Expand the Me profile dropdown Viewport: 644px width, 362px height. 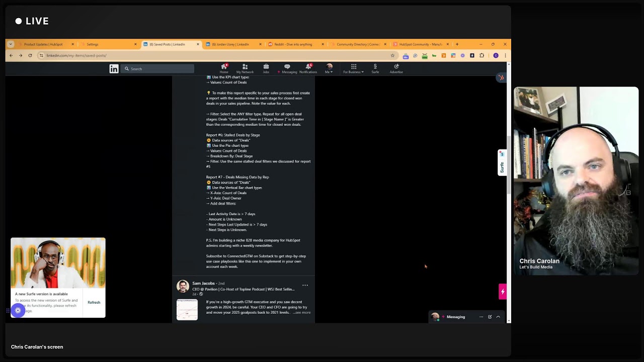pyautogui.click(x=329, y=68)
